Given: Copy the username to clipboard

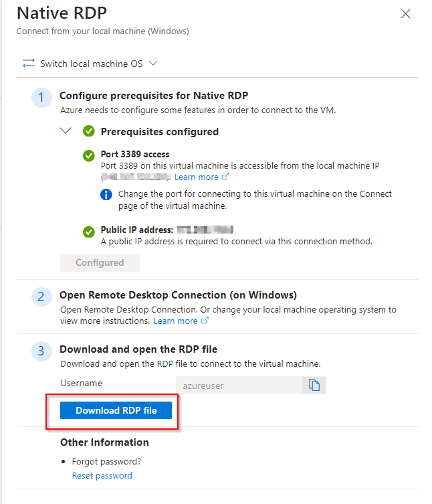Looking at the screenshot, I should 314,385.
